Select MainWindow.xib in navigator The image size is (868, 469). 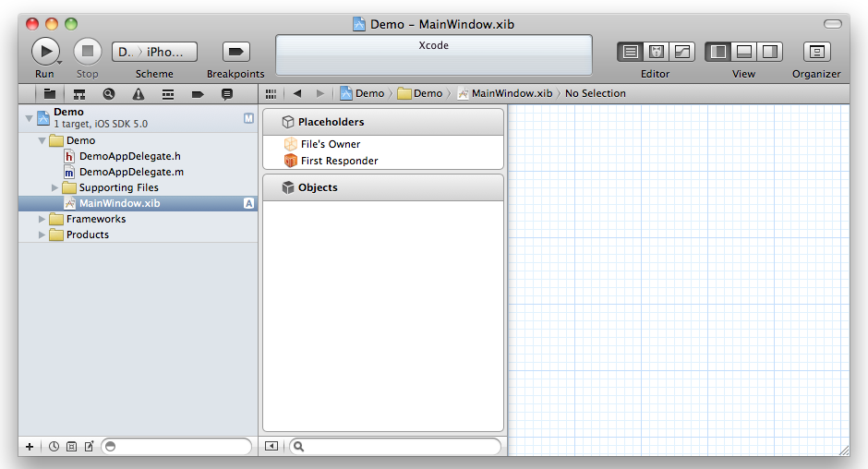pyautogui.click(x=139, y=203)
